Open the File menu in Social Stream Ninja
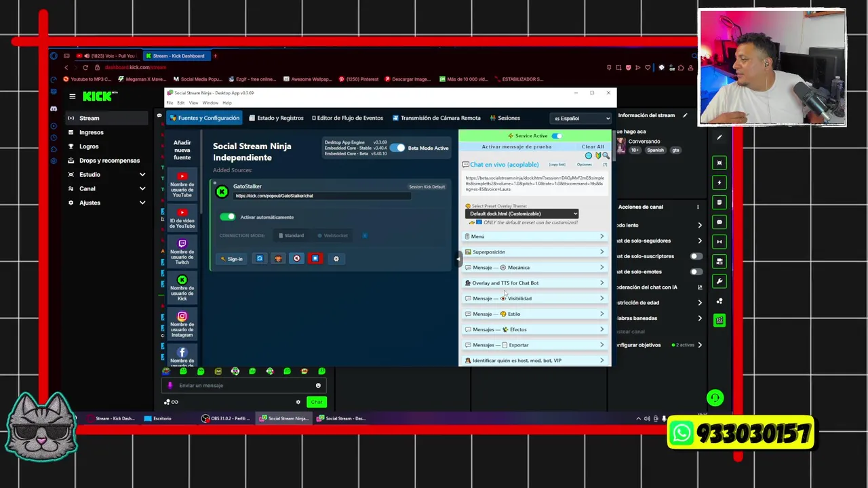 (x=170, y=103)
